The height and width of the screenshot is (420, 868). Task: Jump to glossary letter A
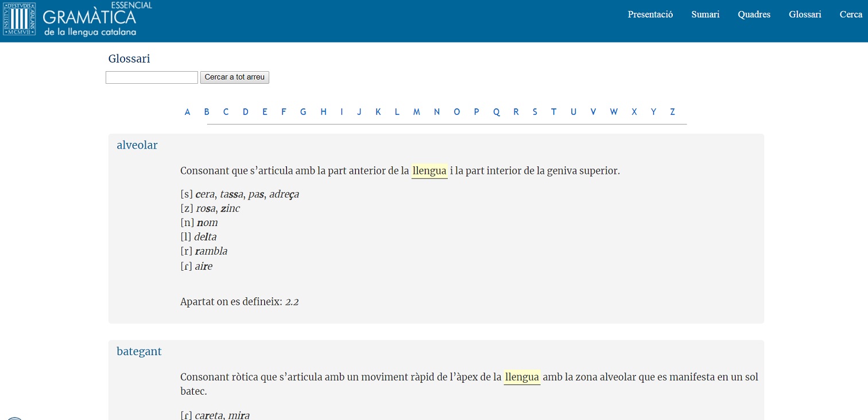pos(187,112)
